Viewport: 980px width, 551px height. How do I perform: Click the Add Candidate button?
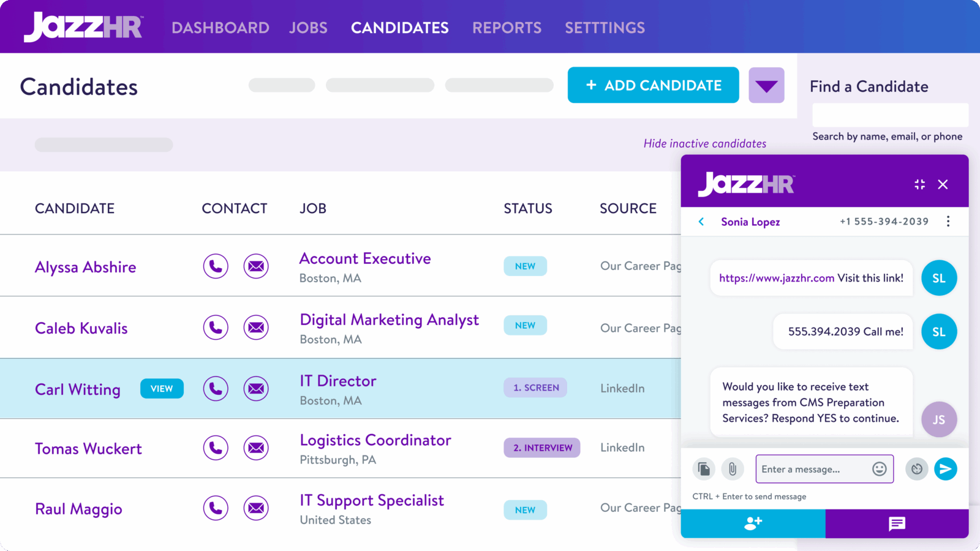(653, 85)
